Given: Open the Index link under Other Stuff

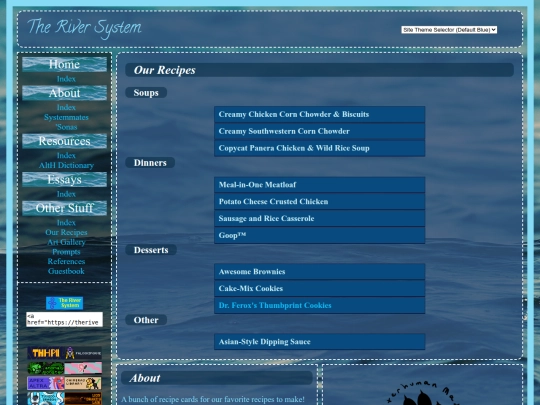Looking at the screenshot, I should 66,223.
